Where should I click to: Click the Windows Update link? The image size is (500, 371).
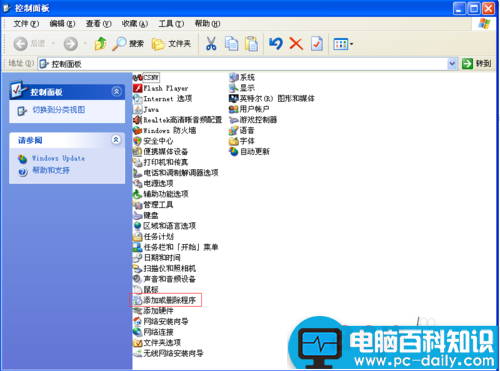[x=58, y=158]
